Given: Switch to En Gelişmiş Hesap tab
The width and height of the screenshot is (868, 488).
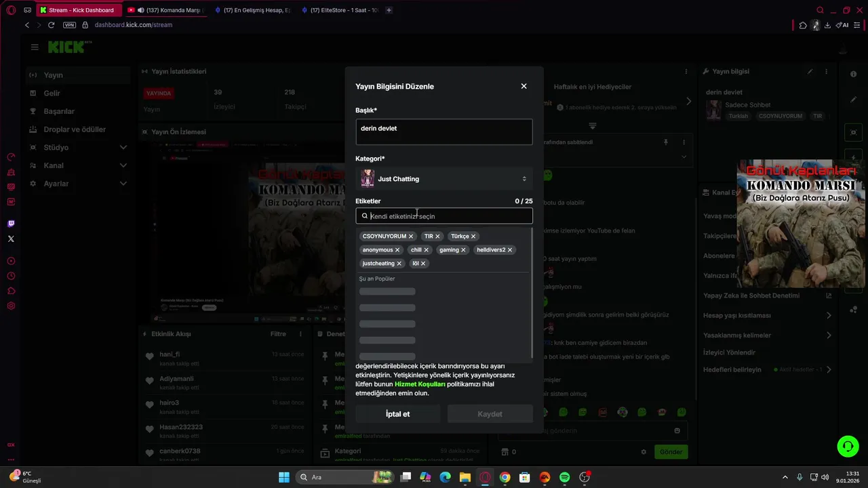Looking at the screenshot, I should [x=252, y=10].
